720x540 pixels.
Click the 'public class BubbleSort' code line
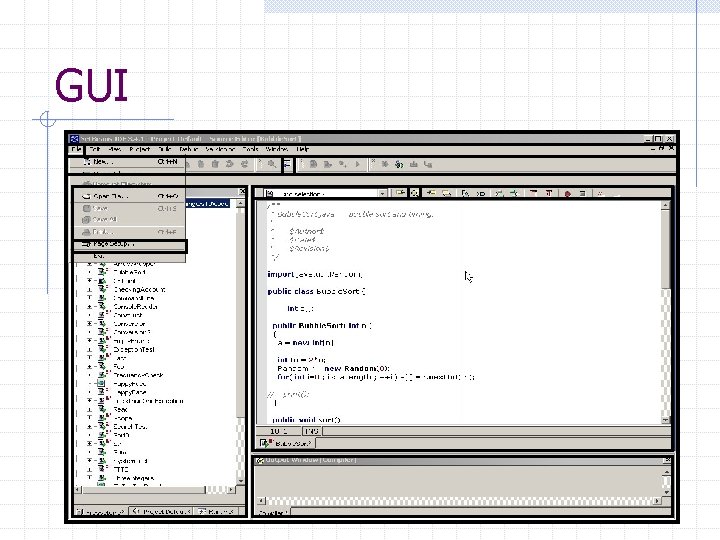click(x=316, y=291)
